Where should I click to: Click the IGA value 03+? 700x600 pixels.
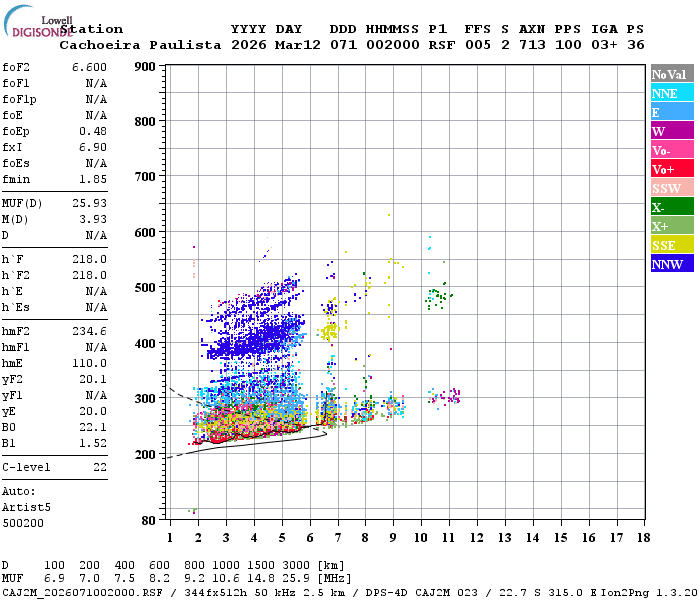(x=604, y=46)
